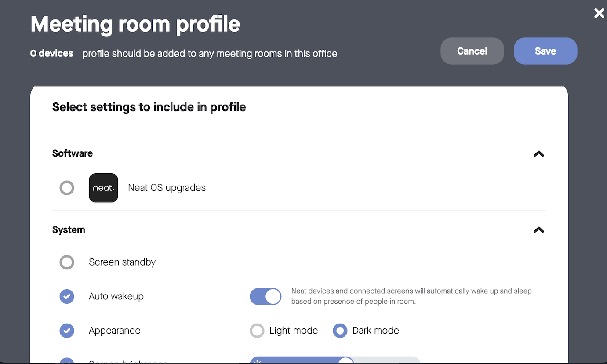The width and height of the screenshot is (607, 364).
Task: Click the System section header
Action: click(x=69, y=230)
